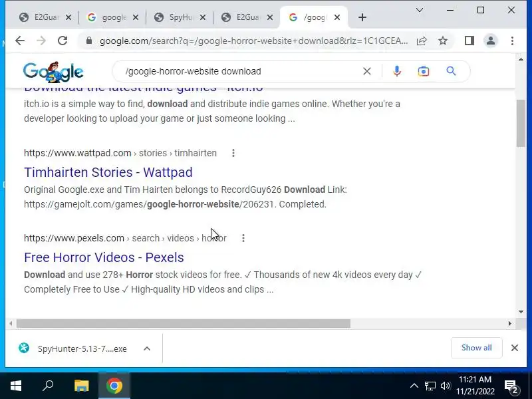Open the Chrome side panel
532x399 pixels.
coord(469,41)
